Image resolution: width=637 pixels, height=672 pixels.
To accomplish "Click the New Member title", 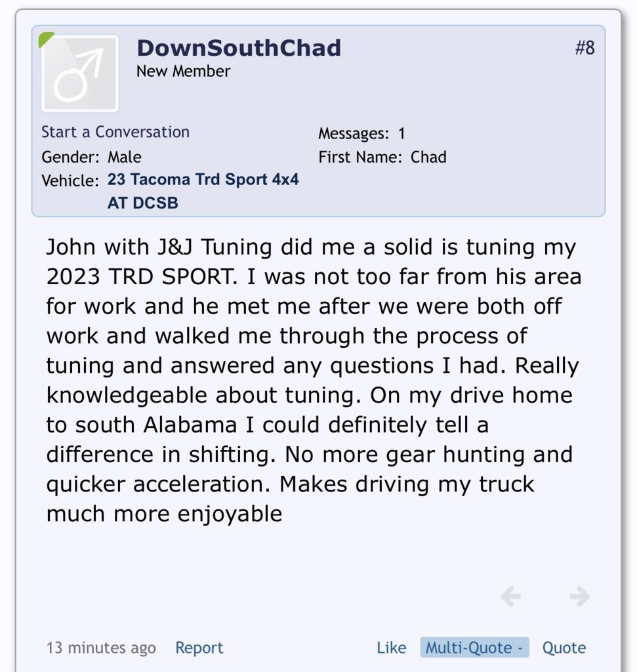I will [x=183, y=71].
